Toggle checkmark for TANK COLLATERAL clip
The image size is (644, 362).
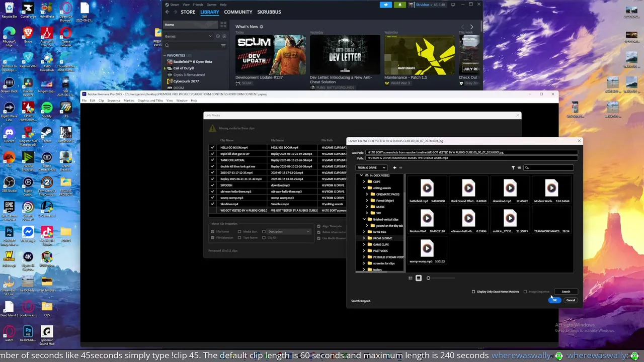pos(212,160)
